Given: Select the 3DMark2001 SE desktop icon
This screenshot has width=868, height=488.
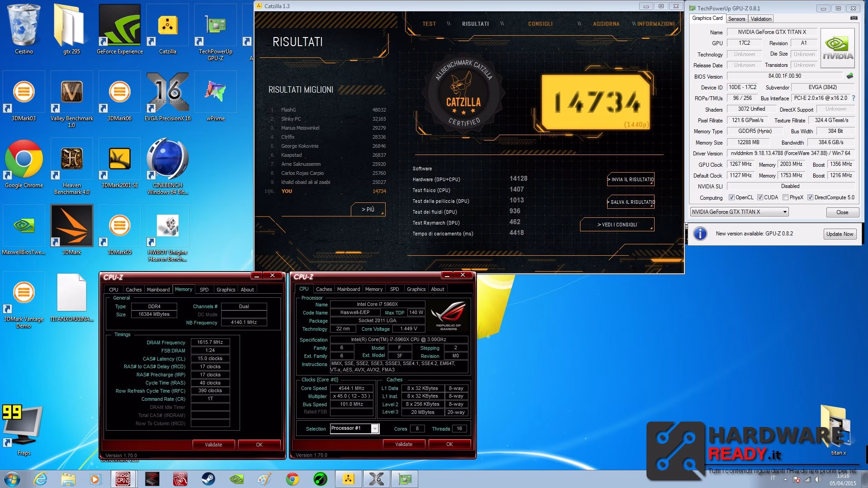Looking at the screenshot, I should [x=120, y=163].
